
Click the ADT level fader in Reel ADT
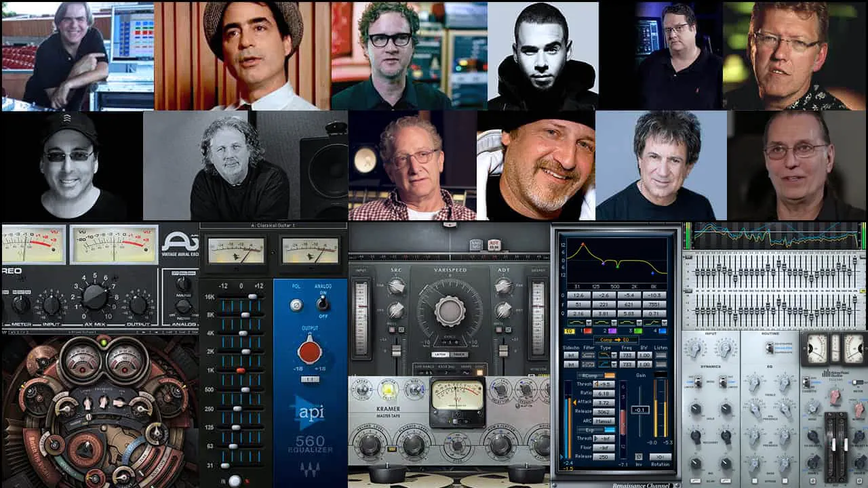[503, 349]
